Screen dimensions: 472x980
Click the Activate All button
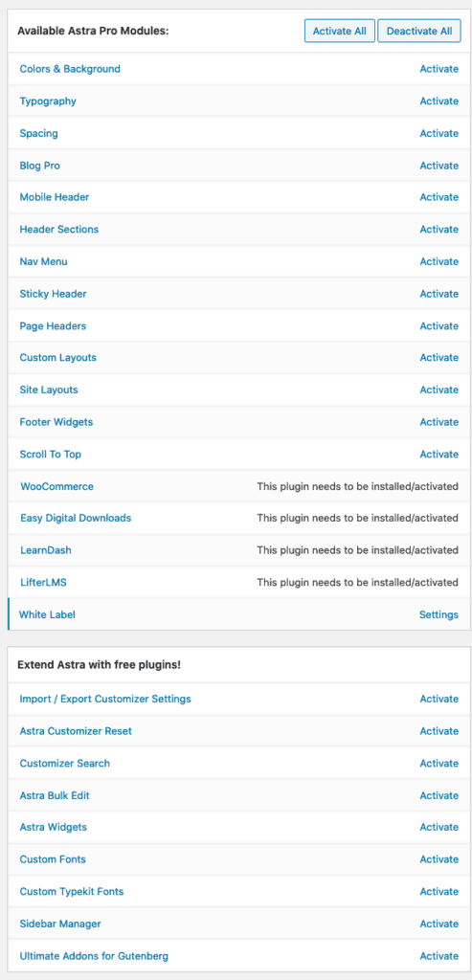click(340, 31)
